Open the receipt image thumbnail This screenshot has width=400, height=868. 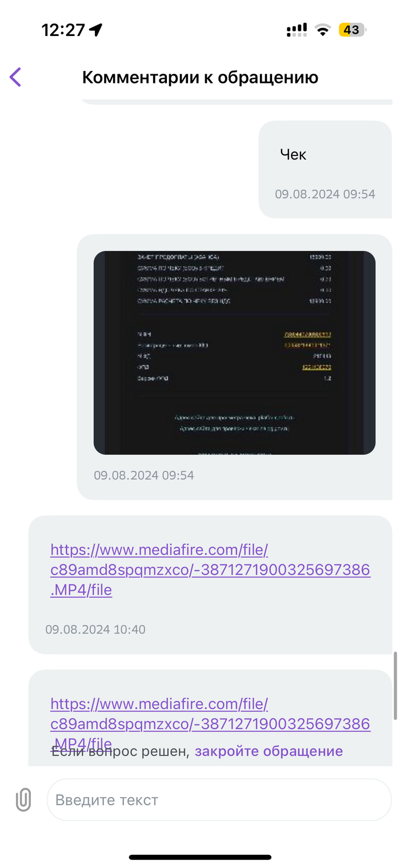[234, 353]
